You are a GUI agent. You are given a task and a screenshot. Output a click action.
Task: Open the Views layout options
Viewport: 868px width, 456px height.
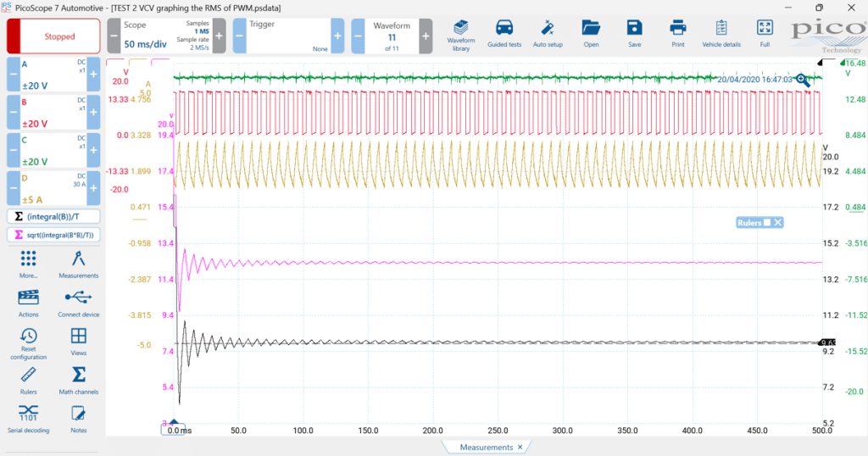[x=79, y=342]
